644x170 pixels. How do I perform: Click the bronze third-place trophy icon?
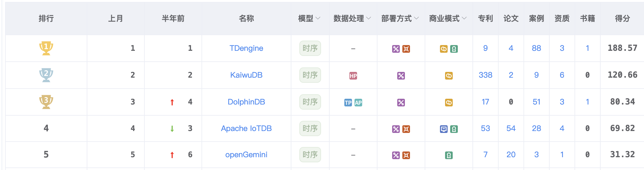tap(46, 102)
